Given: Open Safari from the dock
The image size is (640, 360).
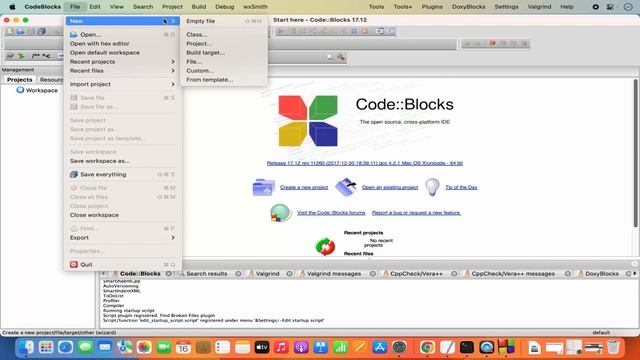Looking at the screenshot, I should 65,347.
